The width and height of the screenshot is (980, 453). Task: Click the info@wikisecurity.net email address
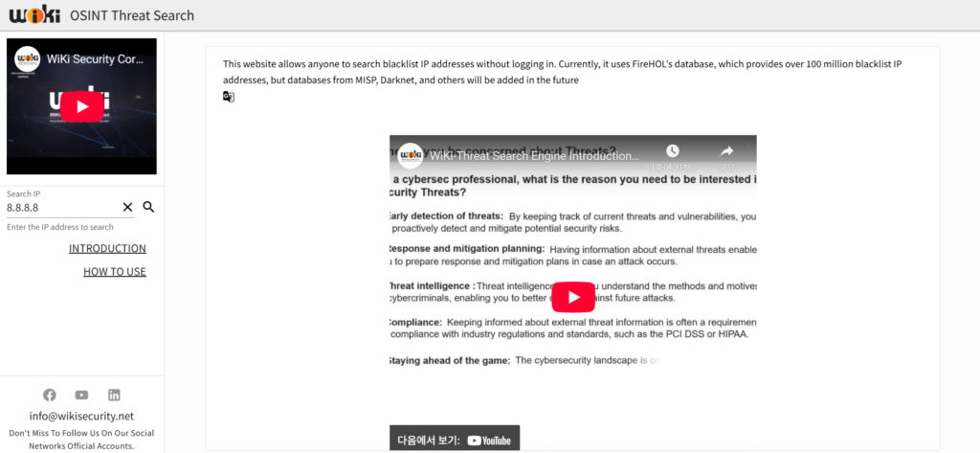(x=81, y=417)
